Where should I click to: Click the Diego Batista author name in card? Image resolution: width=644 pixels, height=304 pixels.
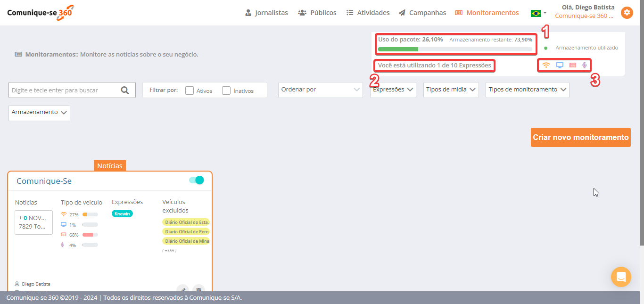(x=36, y=284)
